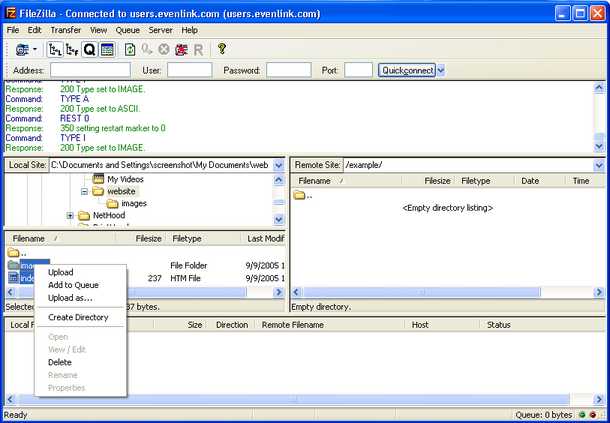This screenshot has height=423, width=610.
Task: Open the Quickconnect history dropdown arrow
Action: [x=441, y=70]
